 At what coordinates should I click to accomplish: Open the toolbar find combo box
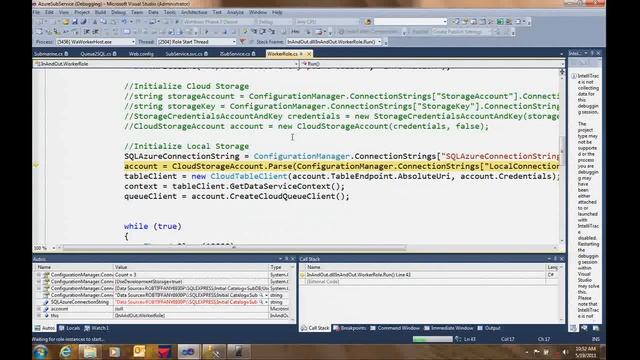(410, 22)
